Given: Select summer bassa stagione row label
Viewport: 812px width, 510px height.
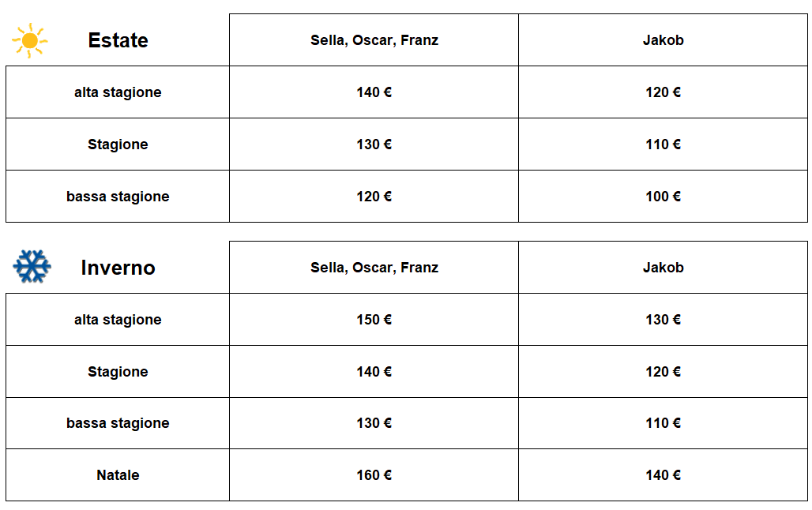Looking at the screenshot, I should pos(118,197).
